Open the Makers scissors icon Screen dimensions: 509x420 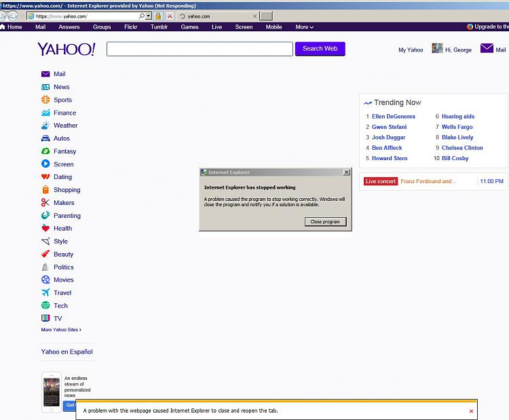pos(45,202)
